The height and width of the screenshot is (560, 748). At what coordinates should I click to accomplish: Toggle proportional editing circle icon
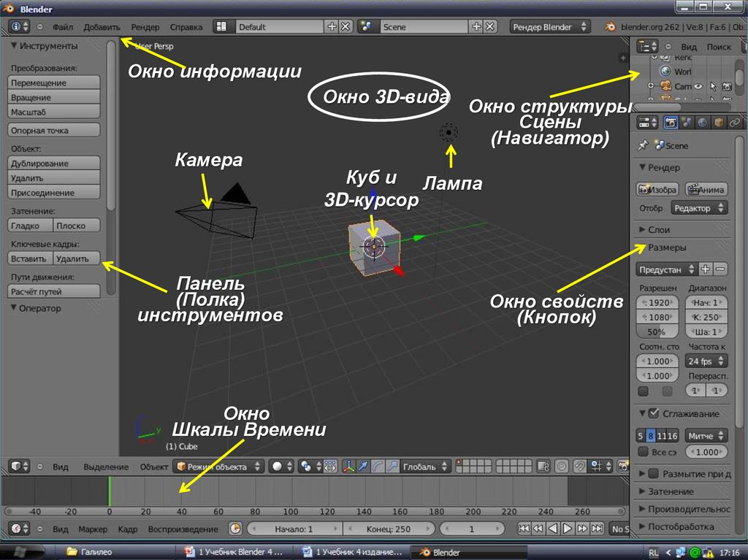click(562, 467)
